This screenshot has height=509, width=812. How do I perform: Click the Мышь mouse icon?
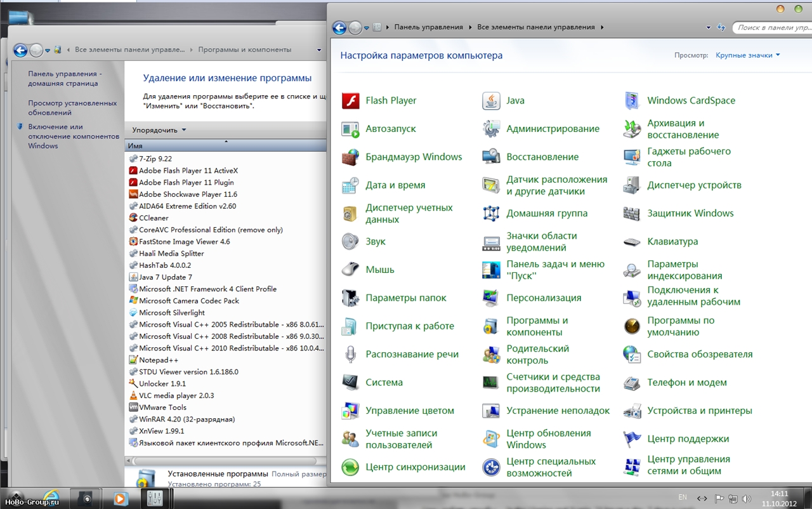351,270
